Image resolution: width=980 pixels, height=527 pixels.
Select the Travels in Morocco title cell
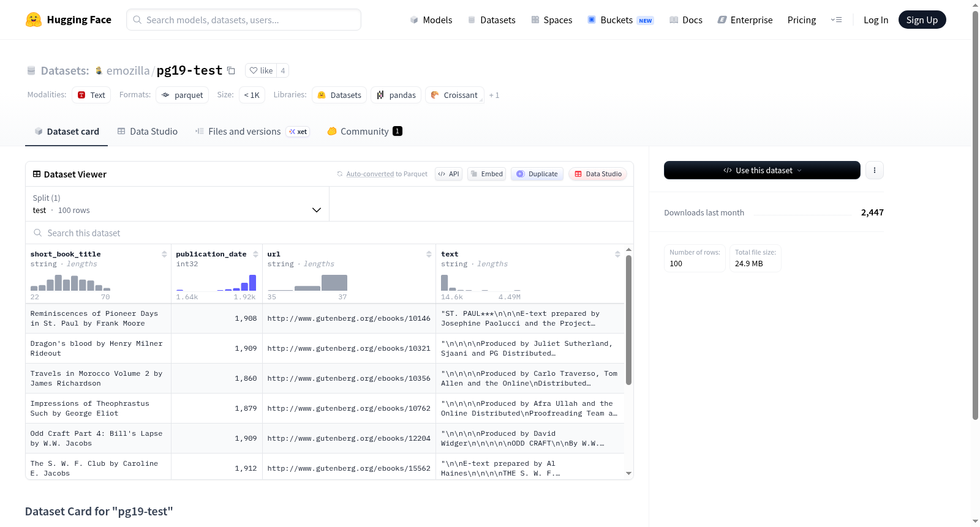pyautogui.click(x=98, y=378)
